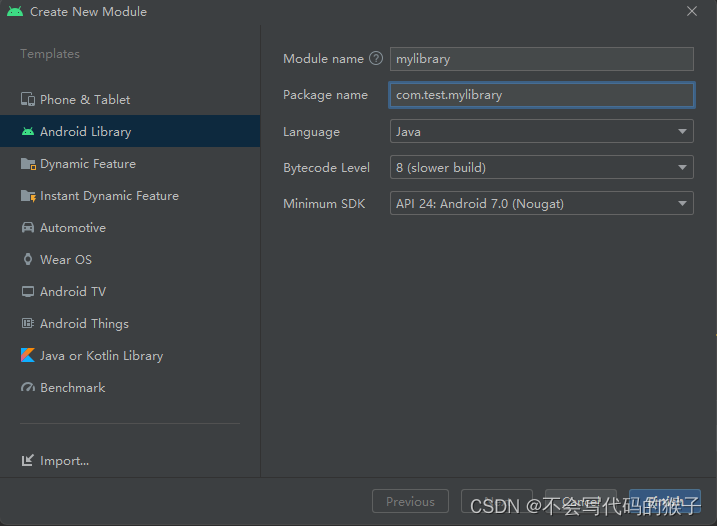The image size is (717, 526).
Task: Click the Templates heading
Action: (x=50, y=54)
